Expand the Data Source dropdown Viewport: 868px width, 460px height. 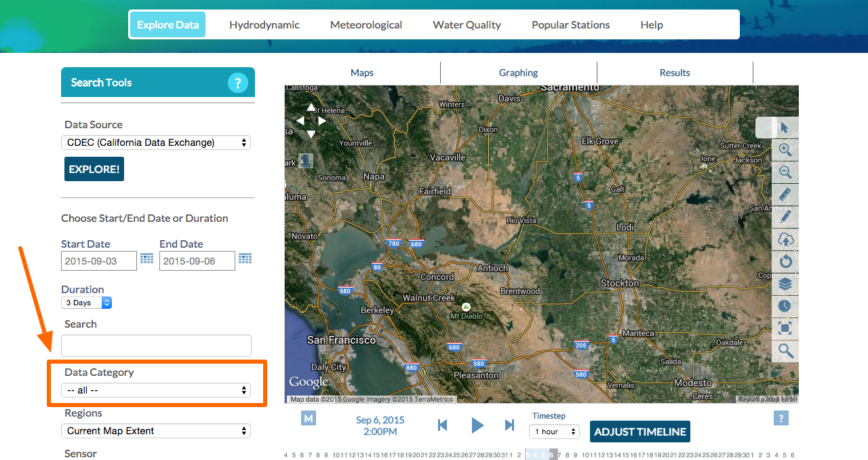pos(155,142)
